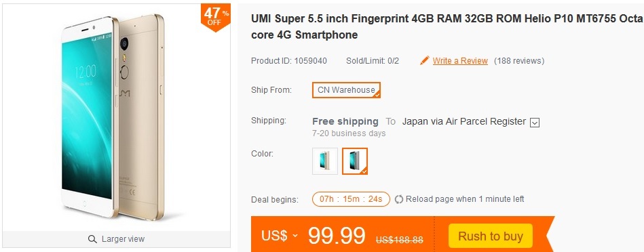
Task: Select the CN Warehouse ship-from option
Action: [346, 90]
